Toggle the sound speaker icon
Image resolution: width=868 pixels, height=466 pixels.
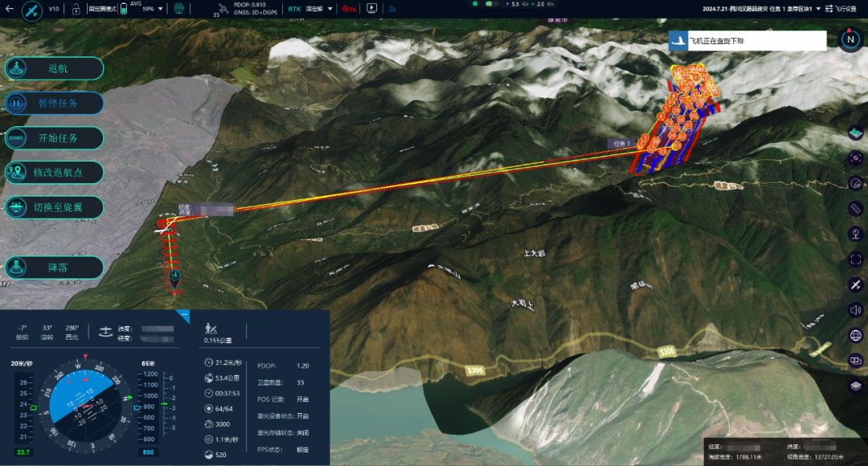855,310
